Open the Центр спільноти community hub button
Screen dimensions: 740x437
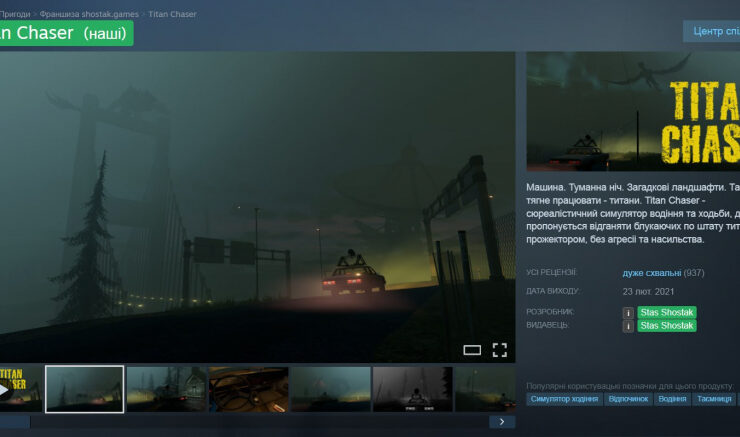711,31
